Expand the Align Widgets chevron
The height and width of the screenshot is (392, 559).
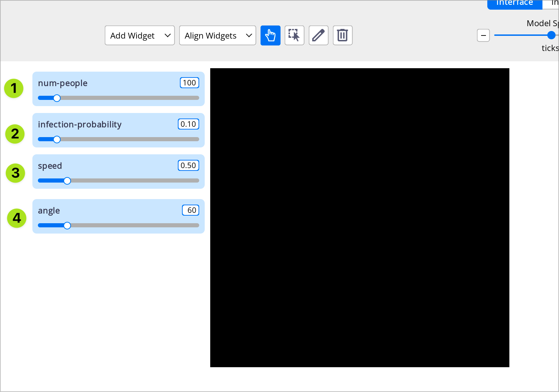click(249, 35)
